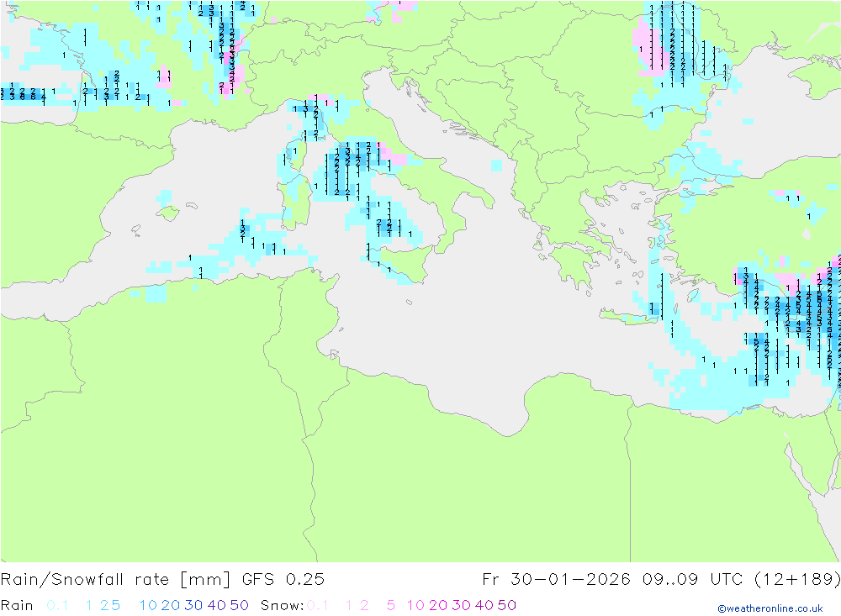Viewport: 841px width, 616px height.
Task: Select the 'Rain' legend label
Action: [x=17, y=605]
